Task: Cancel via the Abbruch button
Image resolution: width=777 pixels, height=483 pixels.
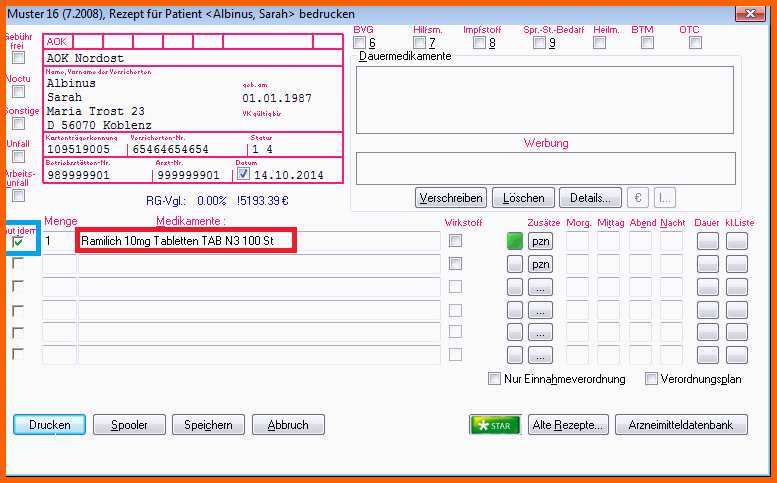Action: click(x=288, y=425)
